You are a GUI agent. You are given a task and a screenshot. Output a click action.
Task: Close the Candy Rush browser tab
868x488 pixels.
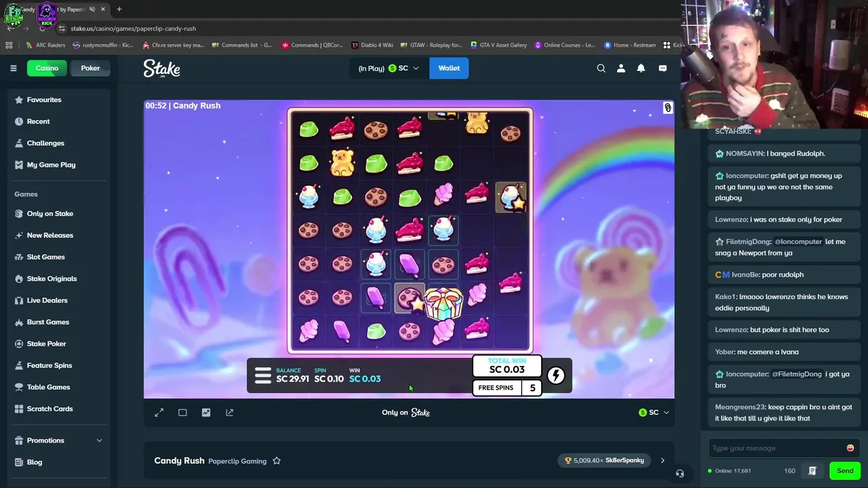point(104,9)
